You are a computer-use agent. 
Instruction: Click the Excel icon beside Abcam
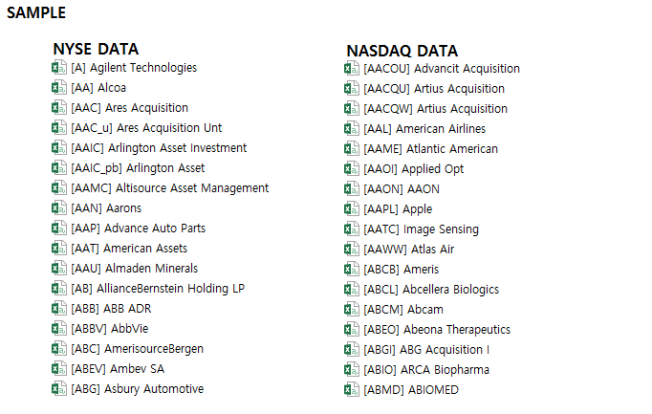click(x=351, y=309)
